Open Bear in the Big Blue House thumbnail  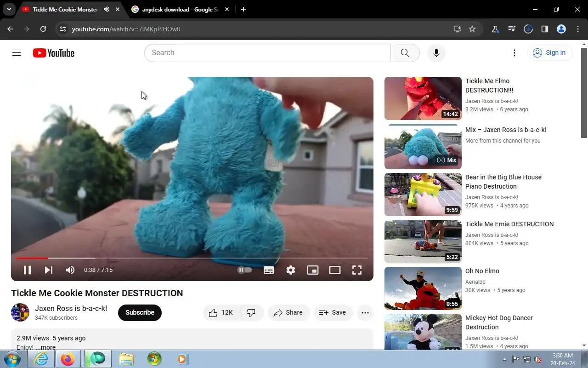[423, 195]
